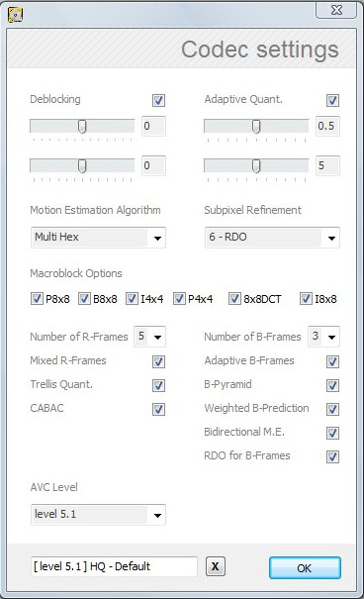Open the Motion Estimation Algorithm dropdown
Image resolution: width=364 pixels, height=599 pixels.
click(x=98, y=238)
